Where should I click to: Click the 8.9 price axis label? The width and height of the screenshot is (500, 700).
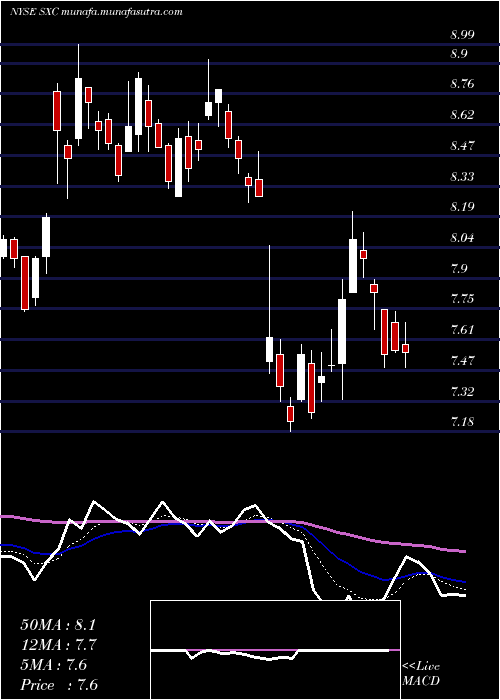point(459,54)
